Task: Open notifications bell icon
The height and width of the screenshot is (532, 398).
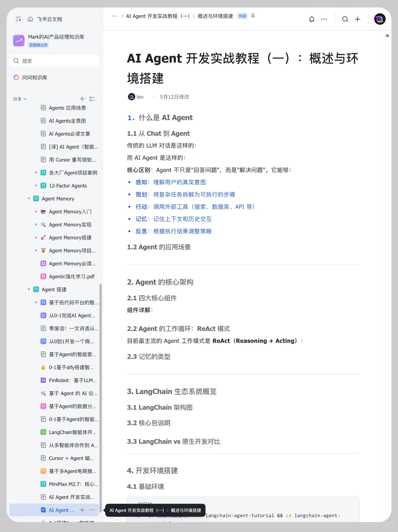Action: (x=312, y=19)
